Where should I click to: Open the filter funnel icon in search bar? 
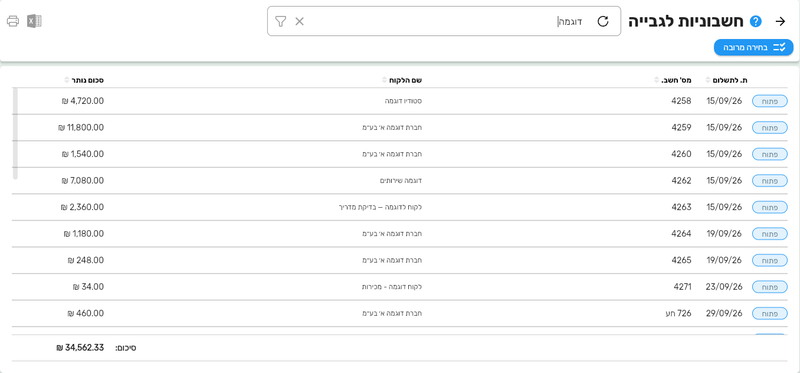(281, 21)
